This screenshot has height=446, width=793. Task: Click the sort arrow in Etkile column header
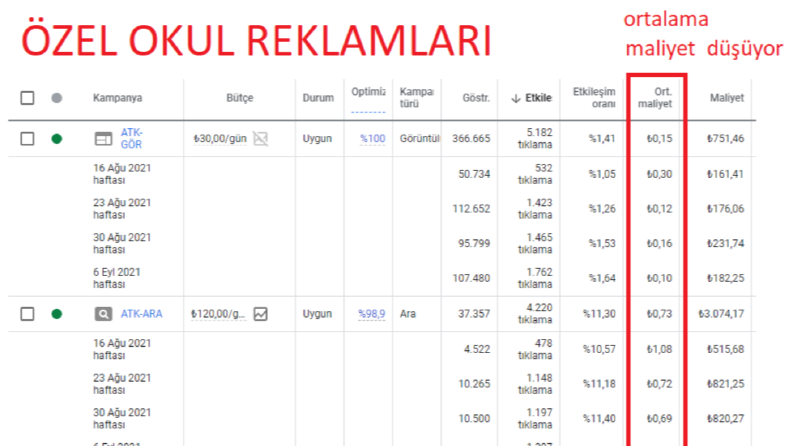(516, 98)
